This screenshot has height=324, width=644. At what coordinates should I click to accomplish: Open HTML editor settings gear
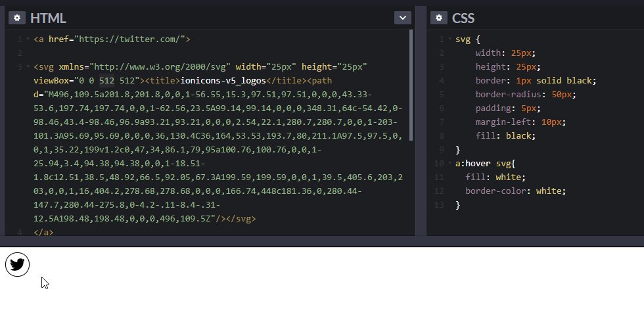click(x=17, y=18)
